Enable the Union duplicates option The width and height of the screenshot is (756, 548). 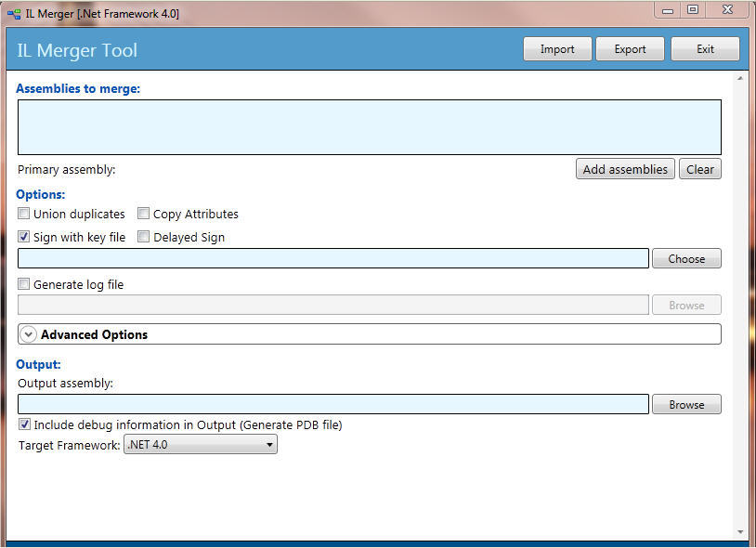pyautogui.click(x=24, y=214)
